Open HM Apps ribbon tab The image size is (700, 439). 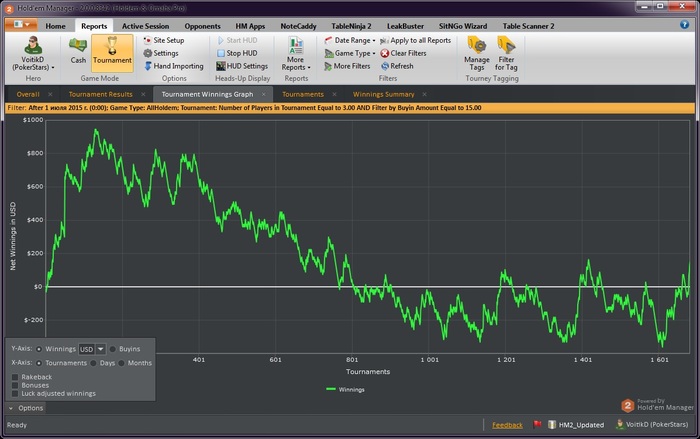pyautogui.click(x=250, y=26)
